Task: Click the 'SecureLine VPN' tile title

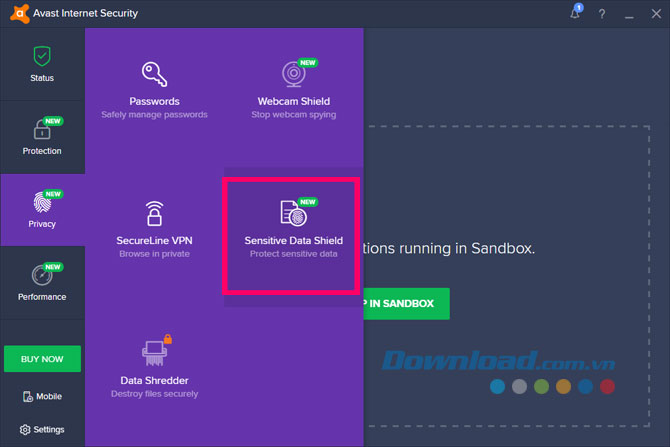Action: [x=154, y=241]
